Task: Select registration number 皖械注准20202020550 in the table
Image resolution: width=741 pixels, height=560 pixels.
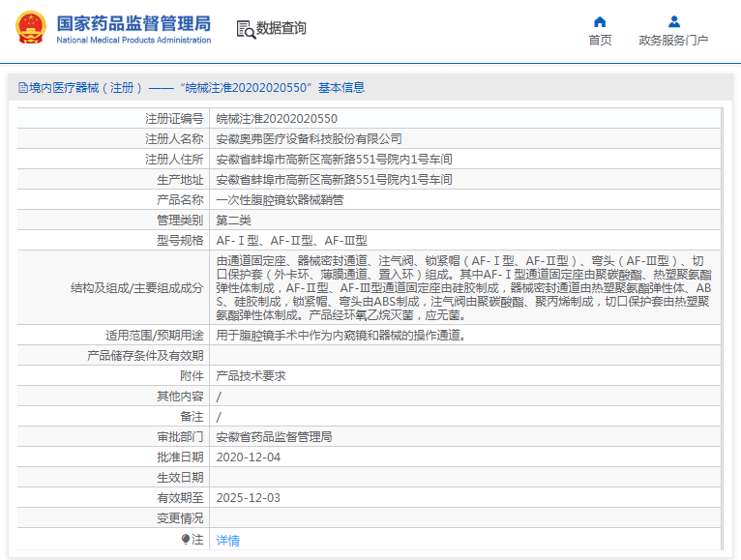Action: [x=277, y=119]
